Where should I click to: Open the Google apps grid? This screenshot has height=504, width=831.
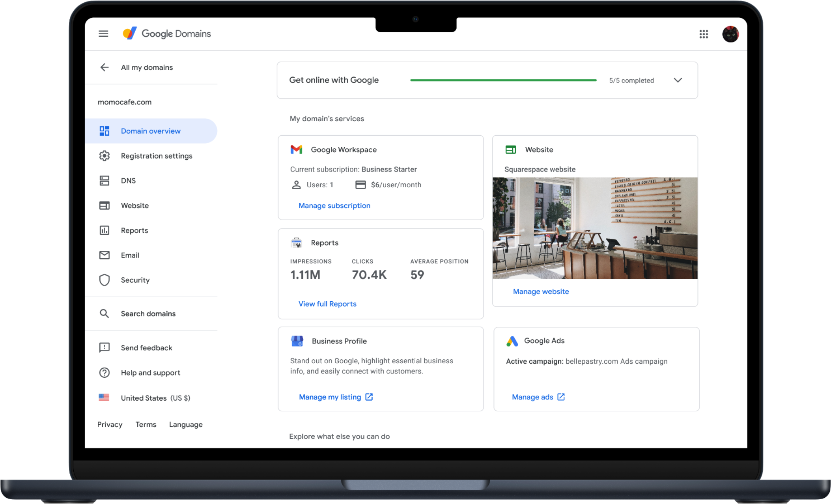click(x=704, y=34)
